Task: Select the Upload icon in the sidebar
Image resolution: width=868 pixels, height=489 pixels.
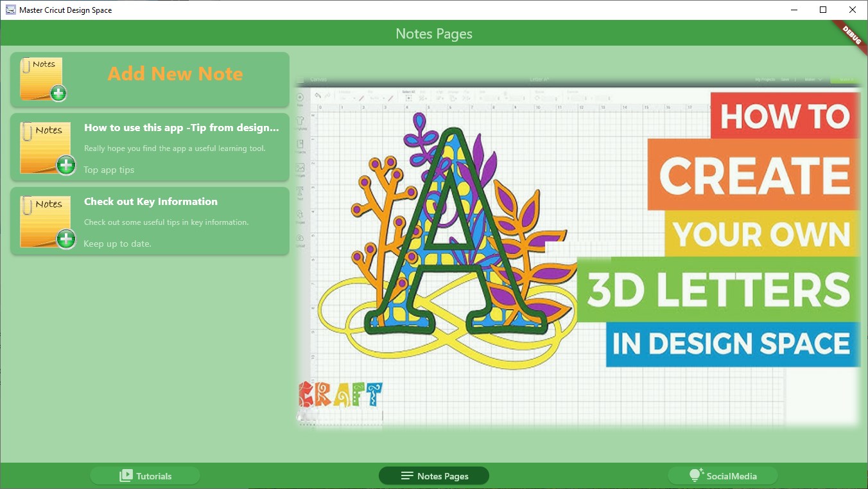Action: [300, 237]
